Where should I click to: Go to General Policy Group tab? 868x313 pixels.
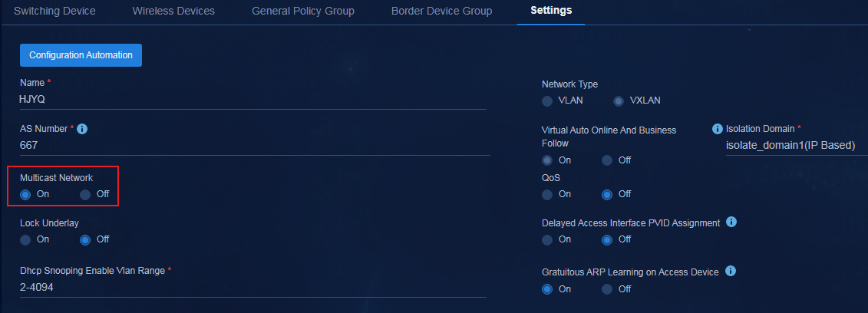pos(303,11)
